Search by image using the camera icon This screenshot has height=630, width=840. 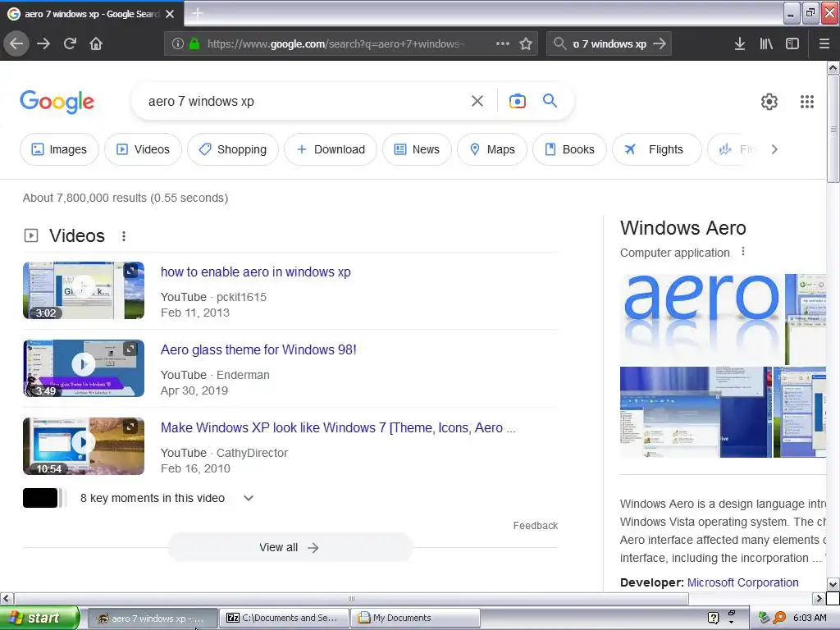click(x=518, y=101)
